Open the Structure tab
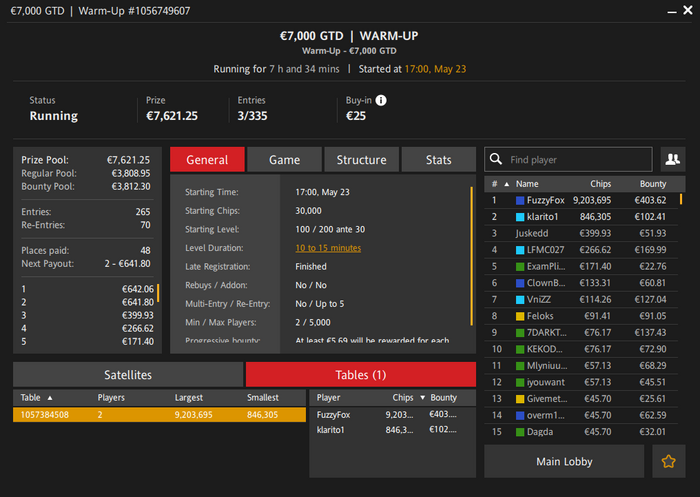Image resolution: width=700 pixels, height=497 pixels. click(361, 160)
